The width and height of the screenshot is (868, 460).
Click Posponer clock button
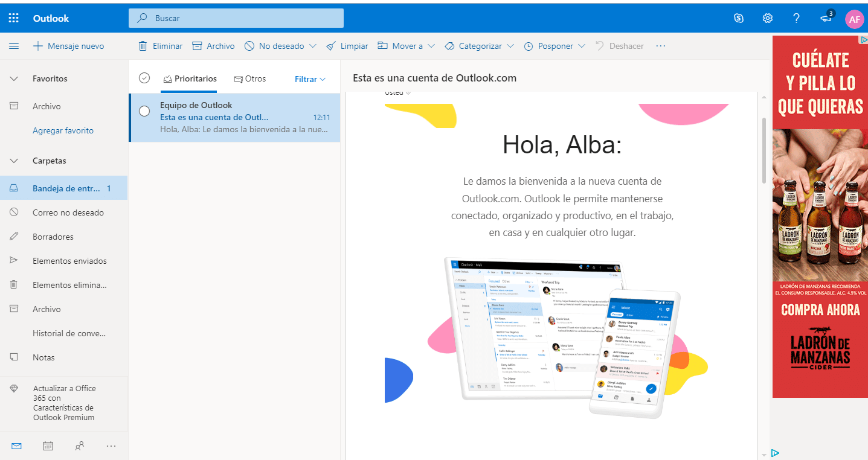pos(548,46)
